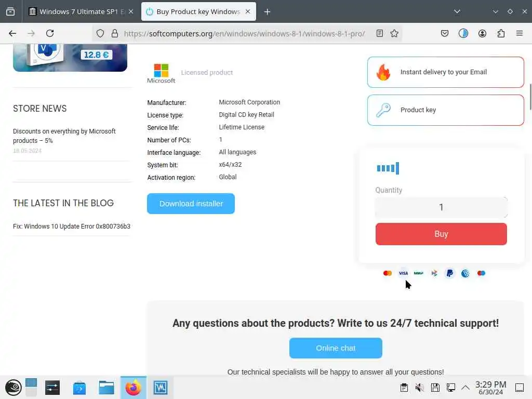Click the half-moon dark mode extension icon
The image size is (532, 399).
(463, 33)
